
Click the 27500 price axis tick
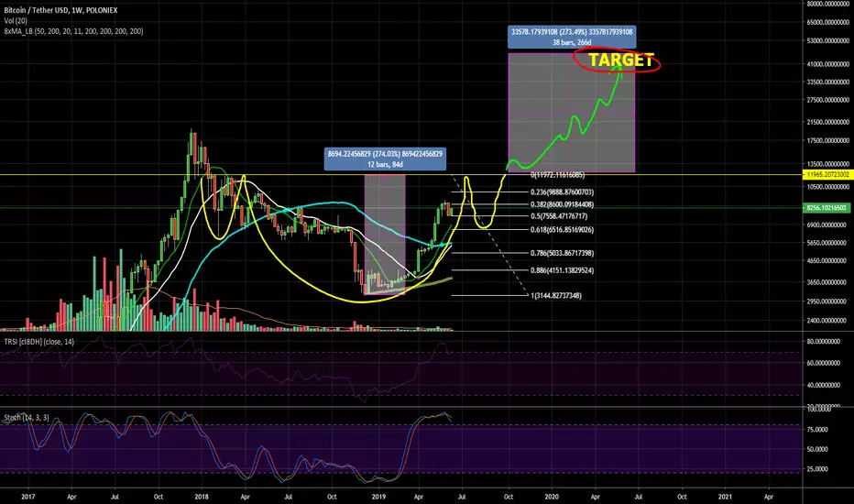click(827, 100)
